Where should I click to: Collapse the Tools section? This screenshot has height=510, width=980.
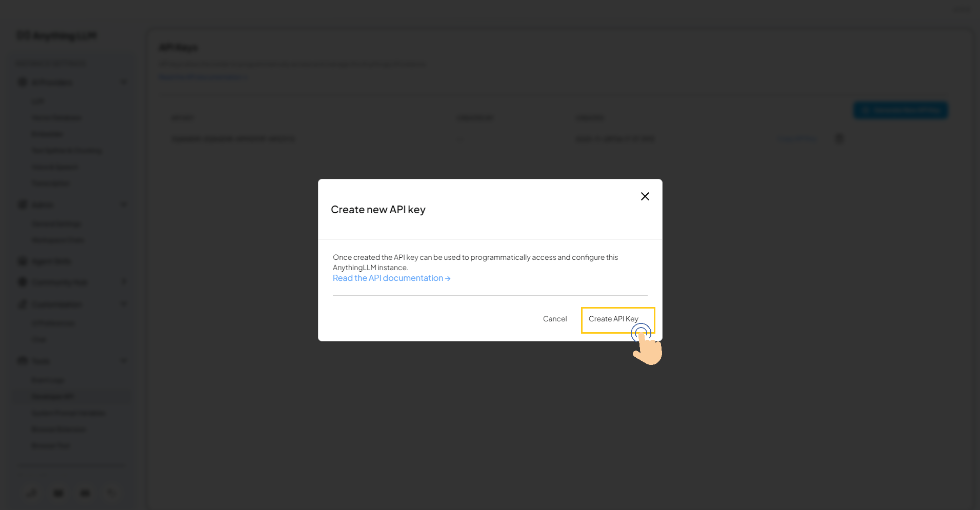[x=124, y=360]
